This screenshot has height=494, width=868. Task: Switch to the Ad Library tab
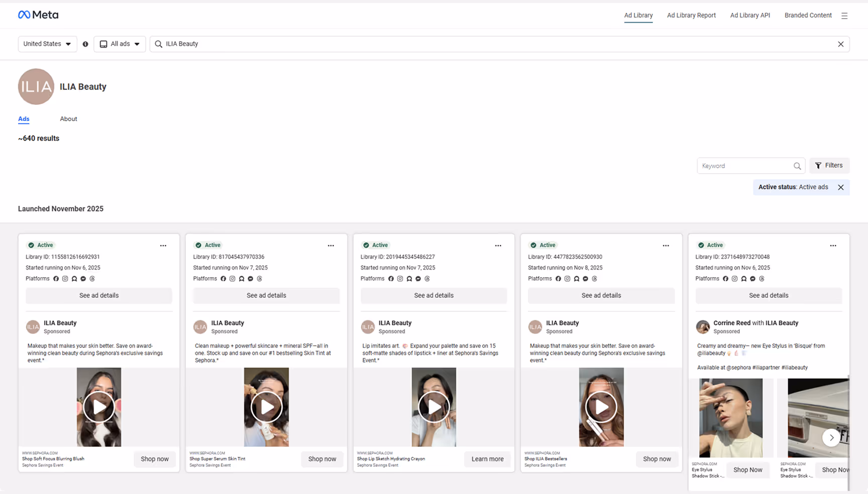click(x=638, y=16)
